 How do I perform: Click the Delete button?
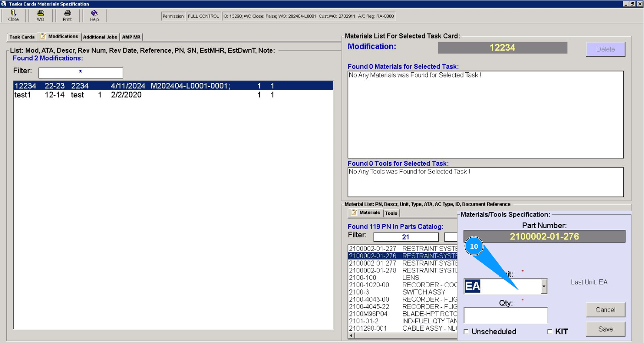click(605, 49)
